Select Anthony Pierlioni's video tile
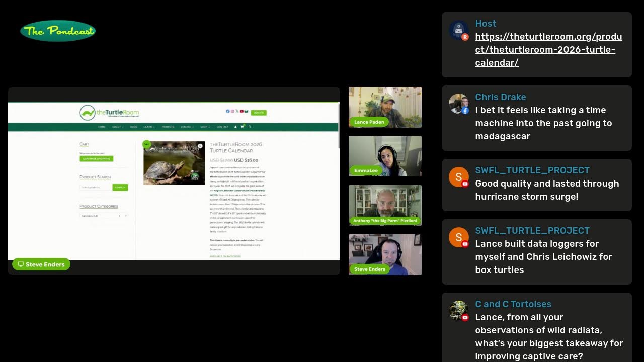644x362 pixels. [x=385, y=205]
